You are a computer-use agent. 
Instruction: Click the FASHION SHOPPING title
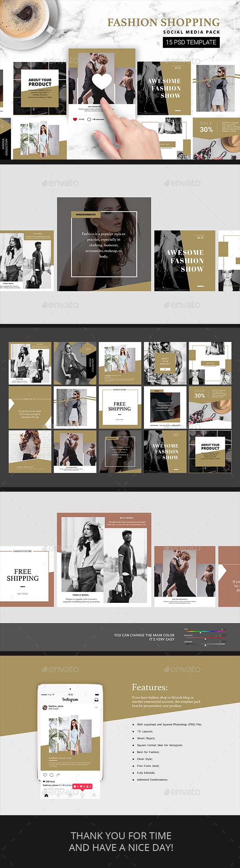[x=164, y=22]
